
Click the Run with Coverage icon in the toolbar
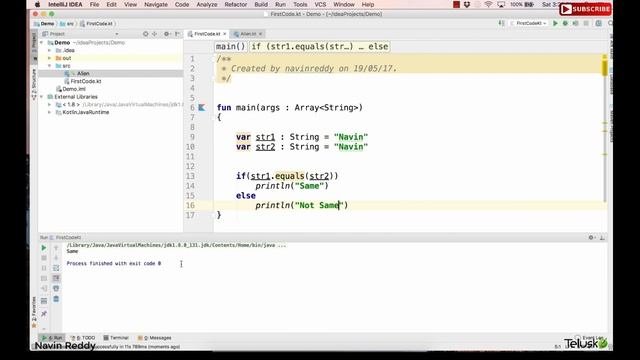[x=576, y=24]
